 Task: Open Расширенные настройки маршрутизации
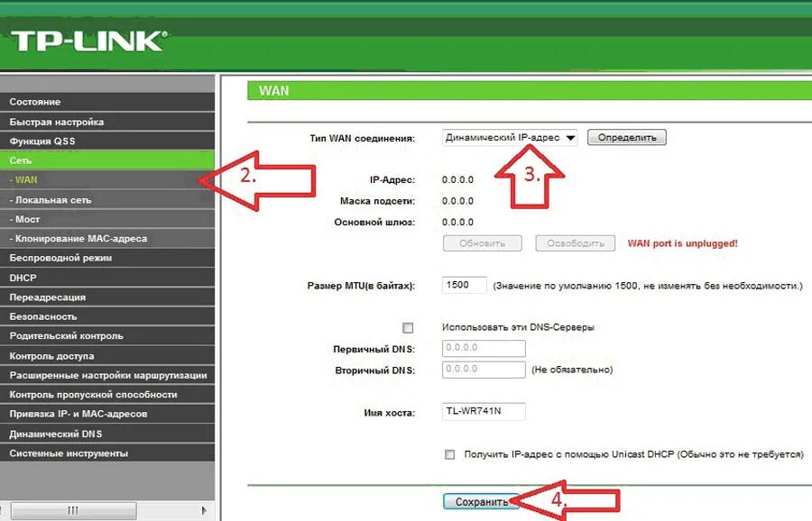(107, 375)
